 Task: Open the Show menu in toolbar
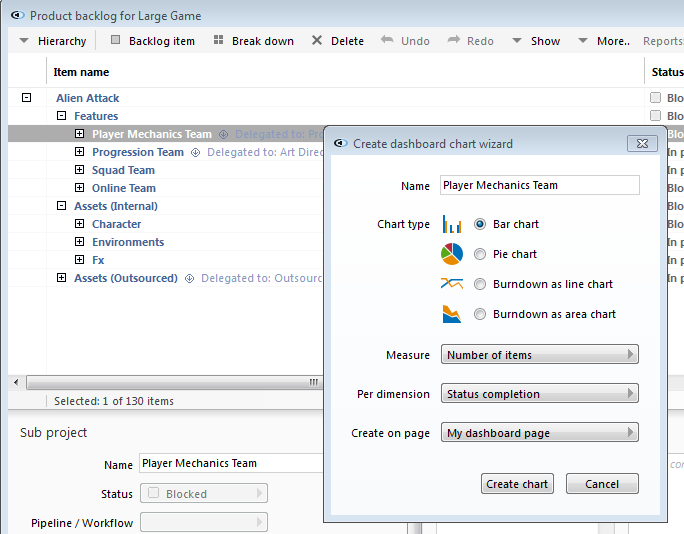[x=535, y=41]
